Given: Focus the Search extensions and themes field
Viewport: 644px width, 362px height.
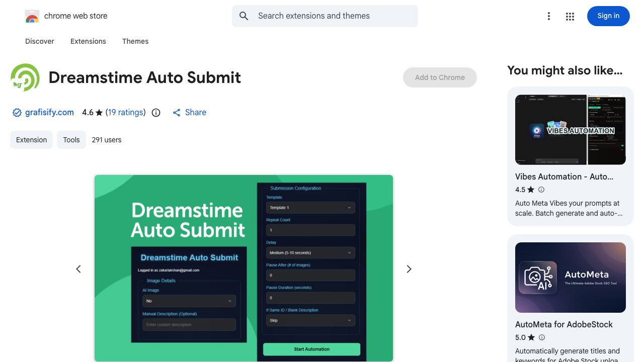Looking at the screenshot, I should click(325, 16).
